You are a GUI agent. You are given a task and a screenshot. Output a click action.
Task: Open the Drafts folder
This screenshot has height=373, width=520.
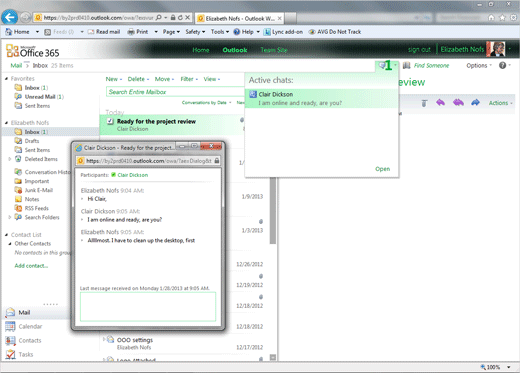point(32,141)
